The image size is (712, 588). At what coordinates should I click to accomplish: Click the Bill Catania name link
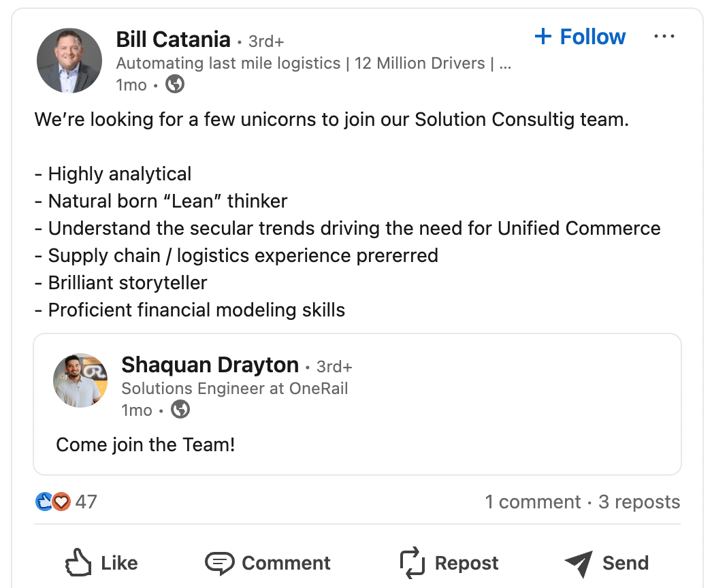coord(173,39)
